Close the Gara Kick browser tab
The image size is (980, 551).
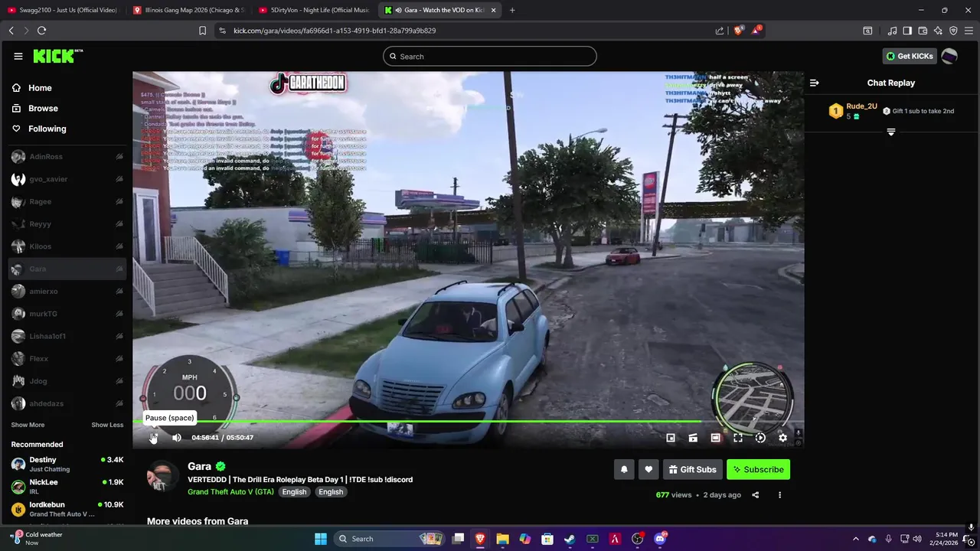[x=493, y=10]
